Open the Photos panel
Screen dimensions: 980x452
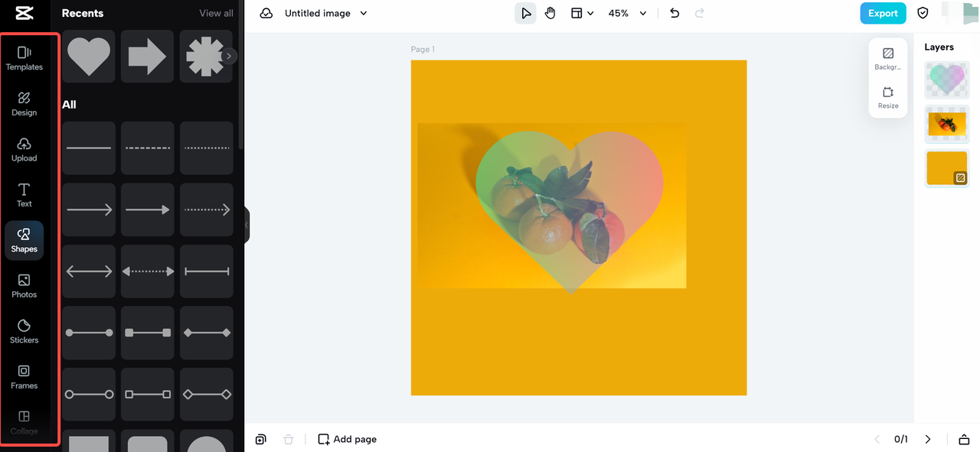[24, 286]
